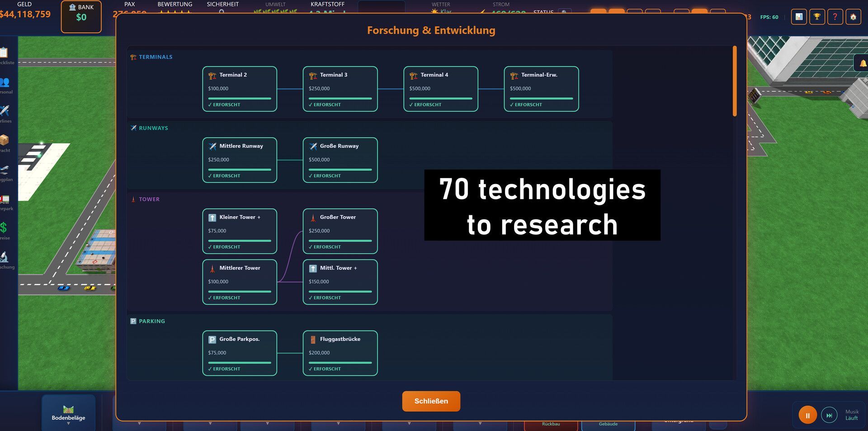Open the Gebäude tab in the bottom bar
The image size is (868, 431).
click(x=608, y=424)
